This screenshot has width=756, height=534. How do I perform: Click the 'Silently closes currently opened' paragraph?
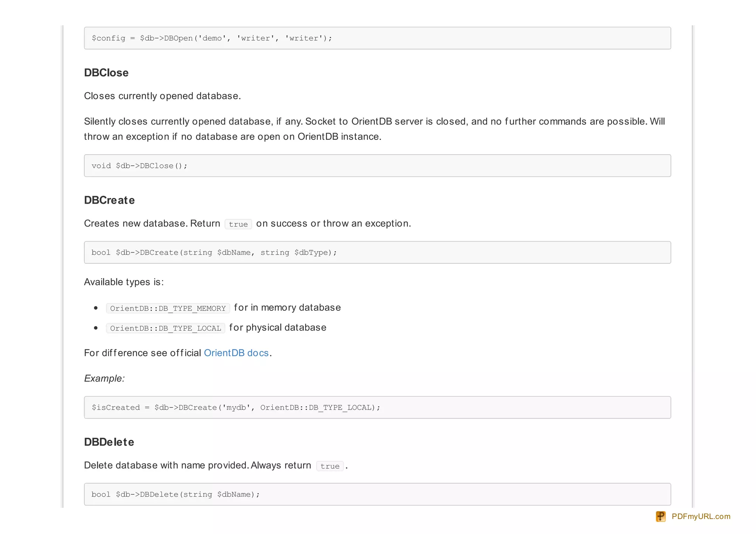(x=374, y=129)
